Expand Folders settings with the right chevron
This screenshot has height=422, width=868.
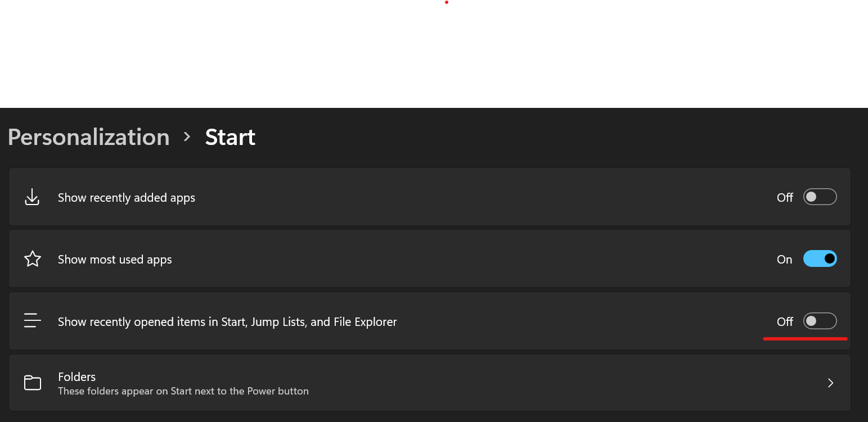(x=830, y=383)
